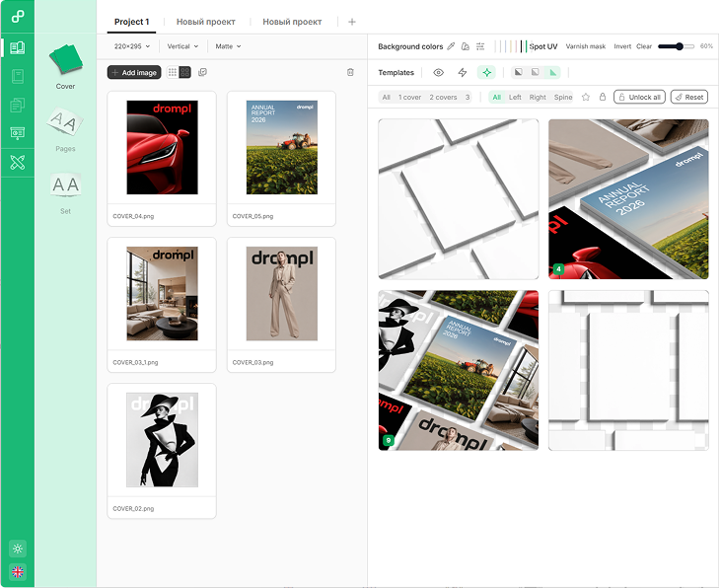Click the duplicate images icon beside grid toggles
Viewport: 720px width, 588px height.
coord(202,72)
